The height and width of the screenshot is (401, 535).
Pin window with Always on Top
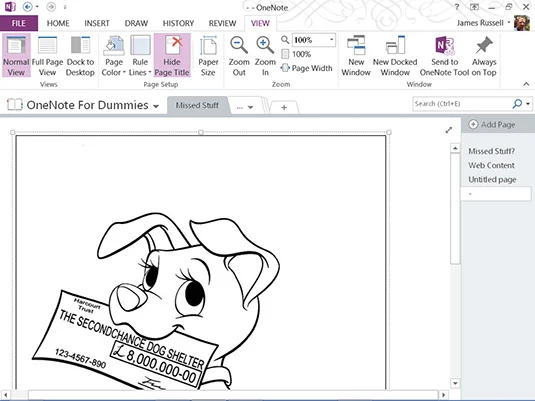click(x=484, y=56)
